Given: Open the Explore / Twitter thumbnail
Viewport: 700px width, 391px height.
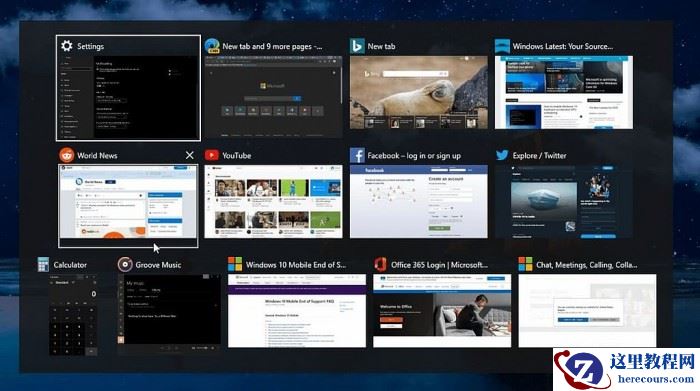Looking at the screenshot, I should 564,201.
